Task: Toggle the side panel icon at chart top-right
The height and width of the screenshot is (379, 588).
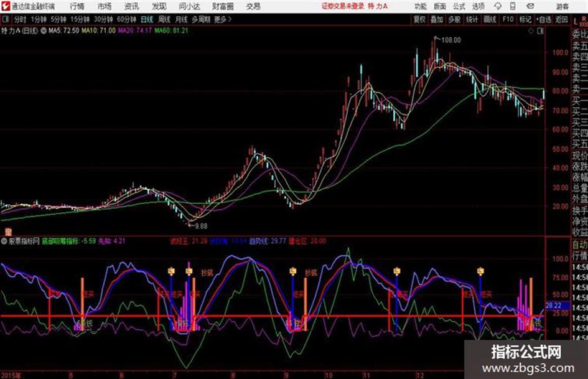Action: tap(540, 31)
